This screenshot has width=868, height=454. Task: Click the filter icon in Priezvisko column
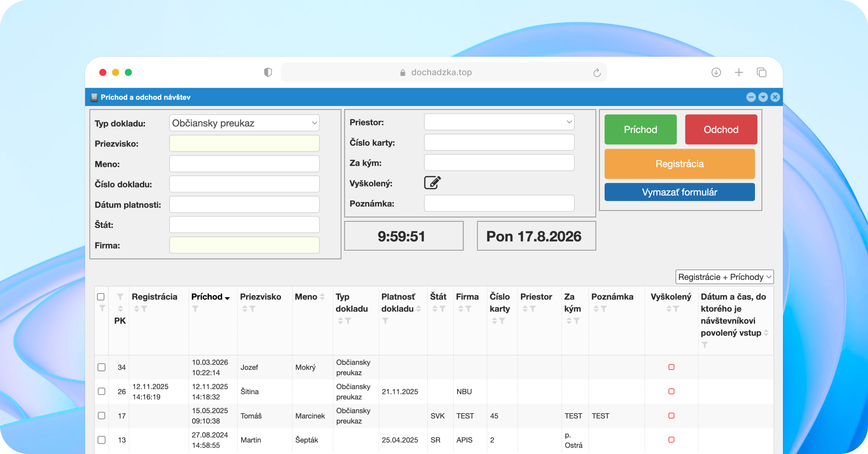pyautogui.click(x=252, y=309)
